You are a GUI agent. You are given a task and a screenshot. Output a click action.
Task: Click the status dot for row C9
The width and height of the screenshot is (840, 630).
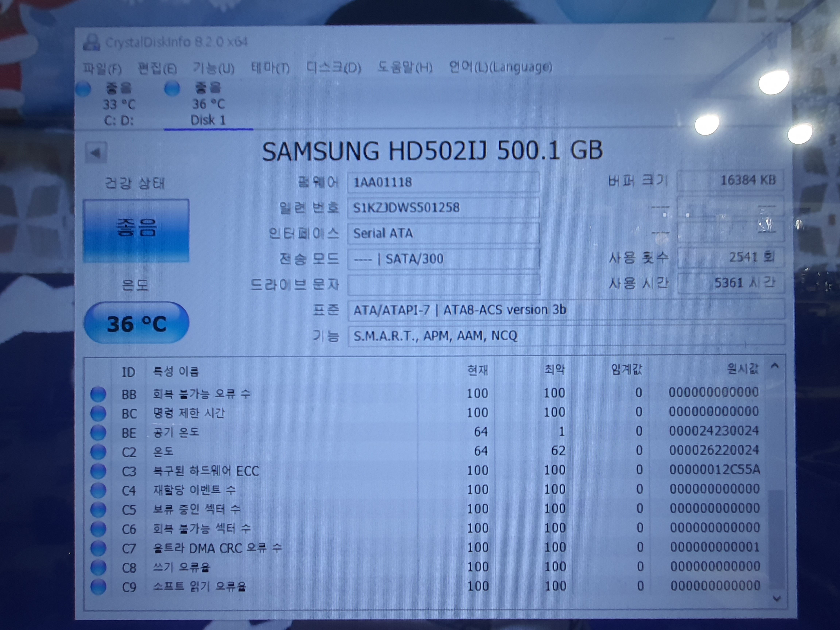[x=98, y=587]
